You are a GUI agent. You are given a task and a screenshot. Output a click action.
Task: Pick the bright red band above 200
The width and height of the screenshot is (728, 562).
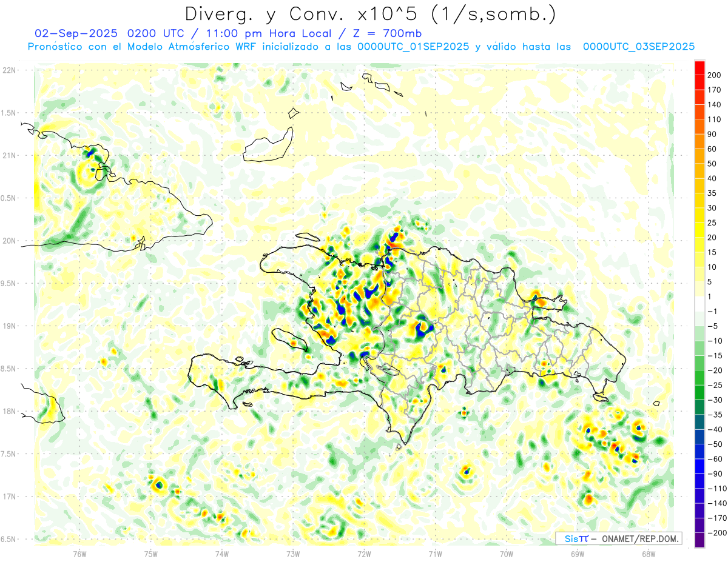click(x=699, y=68)
